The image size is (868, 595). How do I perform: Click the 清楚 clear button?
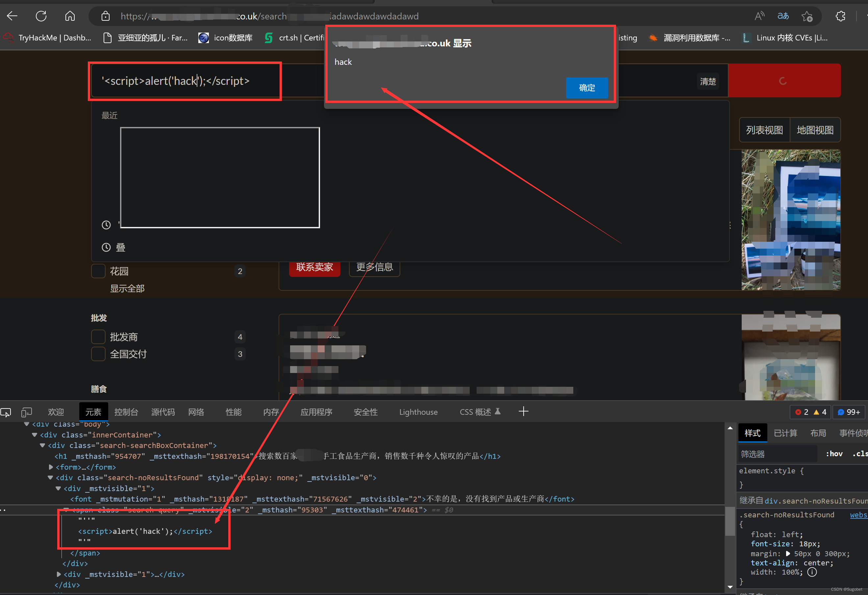coord(708,82)
